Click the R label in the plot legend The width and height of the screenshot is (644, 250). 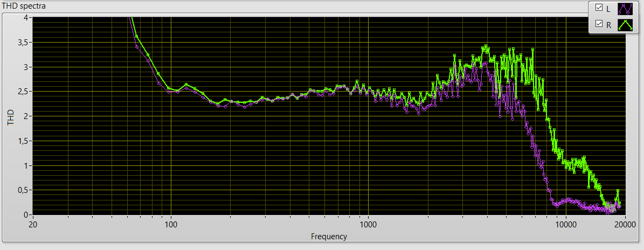tap(608, 25)
